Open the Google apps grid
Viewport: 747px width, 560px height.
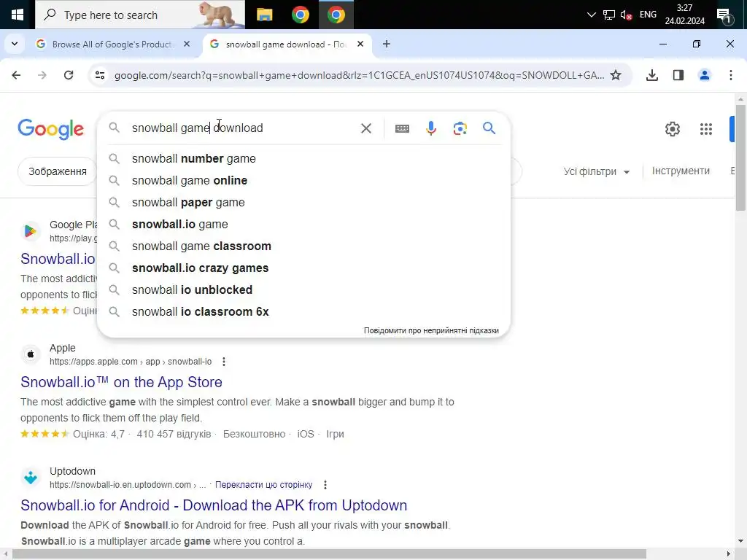coord(706,129)
